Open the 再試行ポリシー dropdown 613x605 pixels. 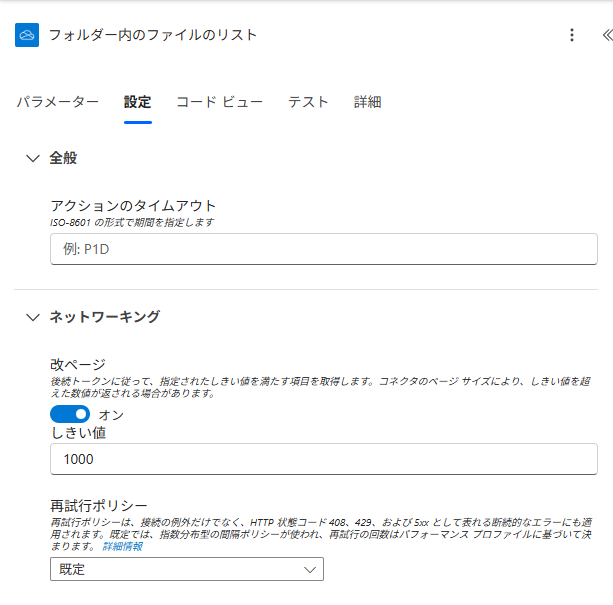(x=186, y=569)
